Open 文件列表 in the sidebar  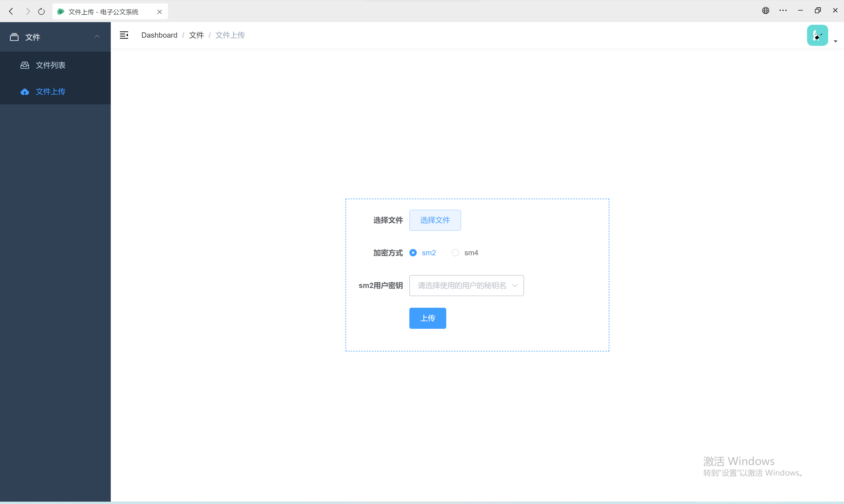point(50,65)
